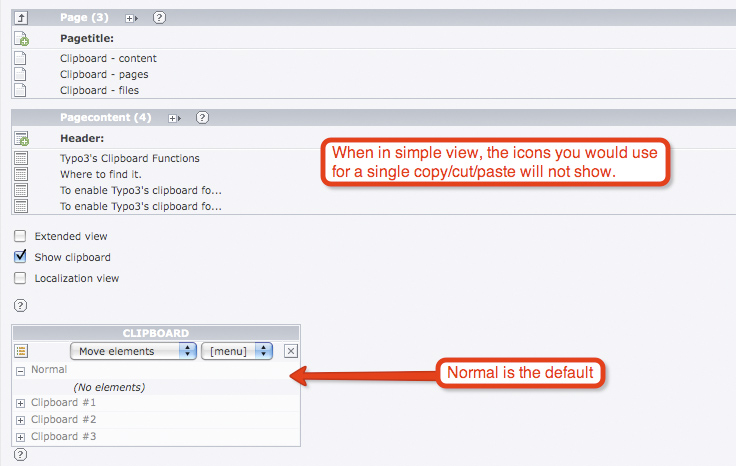The image size is (736, 466).
Task: Click page icon for Clipboard - files
Action: (x=21, y=90)
